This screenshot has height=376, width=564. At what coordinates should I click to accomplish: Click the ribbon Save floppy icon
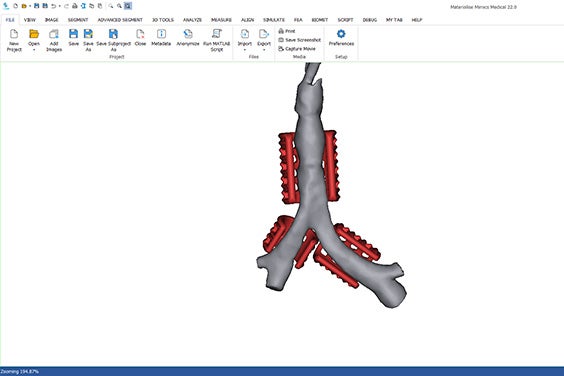[x=73, y=34]
